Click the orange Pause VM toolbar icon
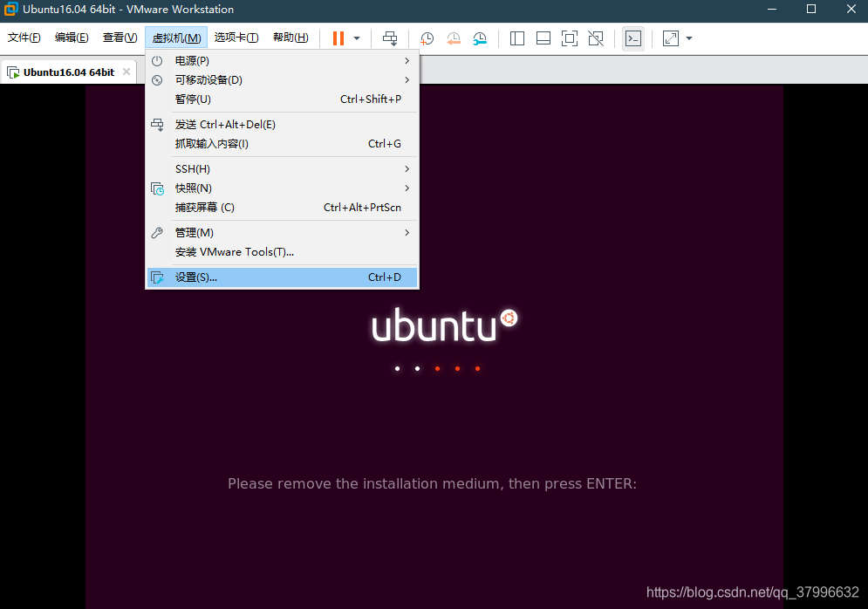Image resolution: width=868 pixels, height=609 pixels. click(x=338, y=38)
